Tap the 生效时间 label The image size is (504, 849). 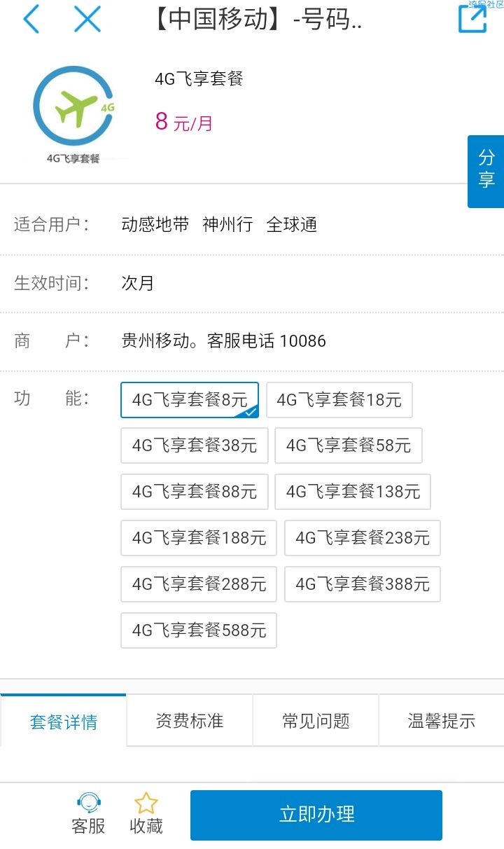[52, 284]
